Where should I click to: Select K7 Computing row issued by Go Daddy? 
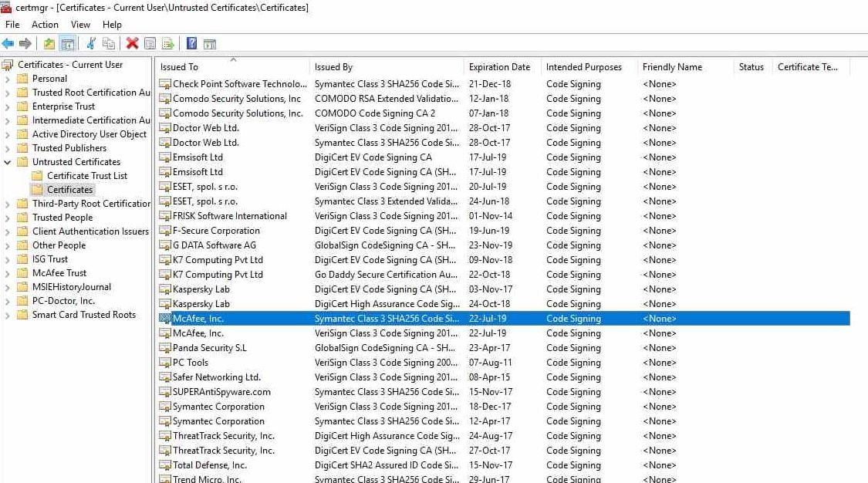click(504, 275)
